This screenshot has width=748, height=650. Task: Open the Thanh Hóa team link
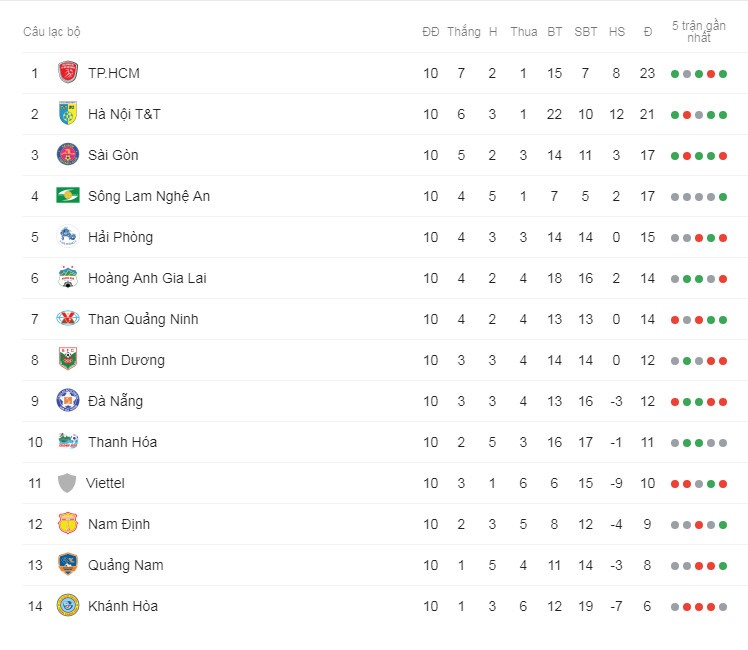pyautogui.click(x=122, y=442)
